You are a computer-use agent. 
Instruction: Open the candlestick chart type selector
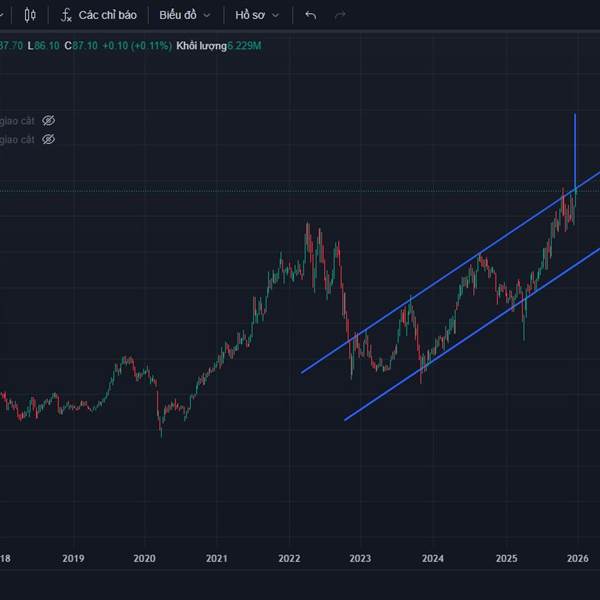point(30,15)
